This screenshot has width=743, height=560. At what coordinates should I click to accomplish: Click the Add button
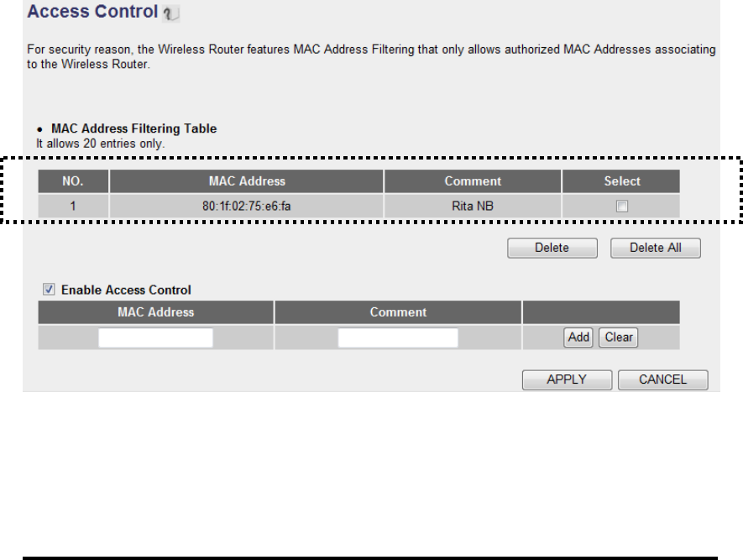[578, 338]
